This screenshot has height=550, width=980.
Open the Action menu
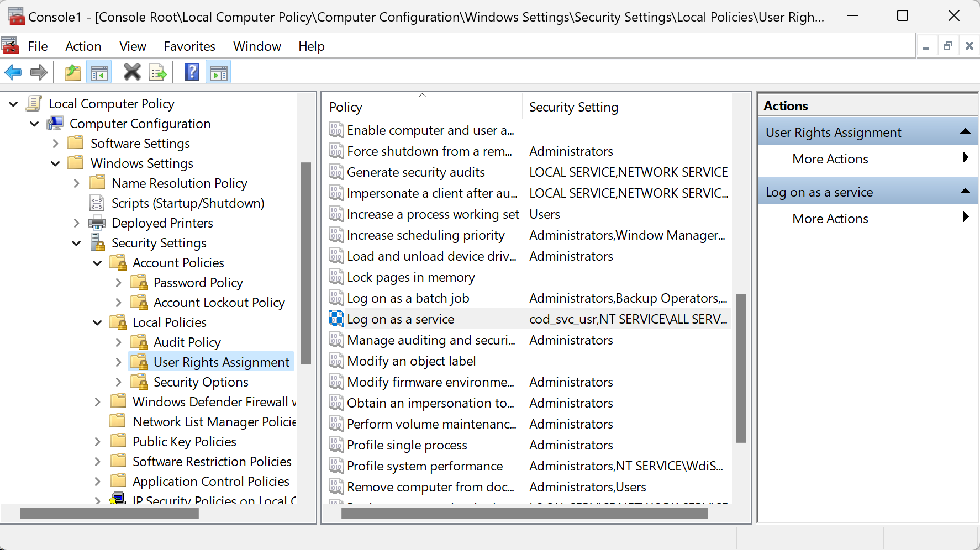(83, 46)
